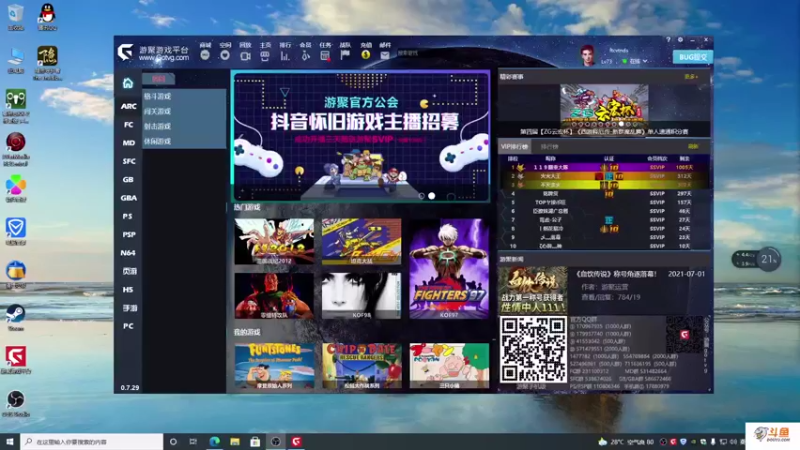Switch to the 排行榜 tab
Viewport: 800px width, 450px height.
point(549,147)
